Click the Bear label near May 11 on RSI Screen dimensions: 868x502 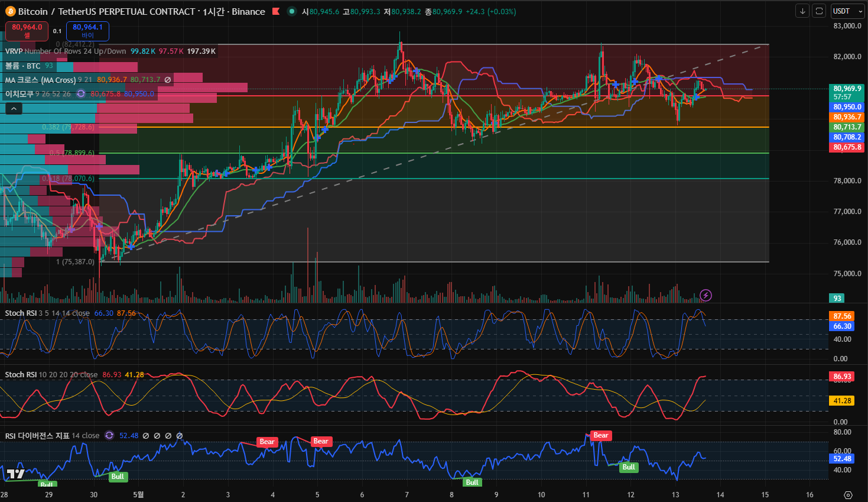click(601, 435)
